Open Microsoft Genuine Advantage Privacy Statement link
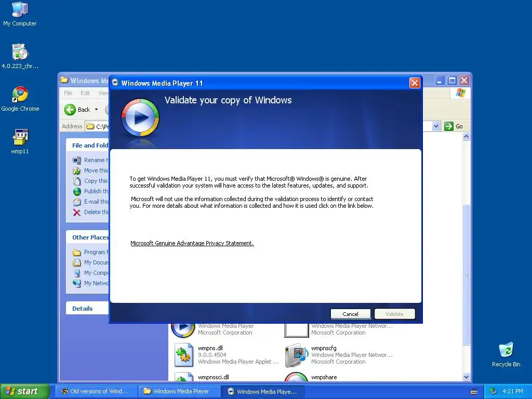 point(192,243)
